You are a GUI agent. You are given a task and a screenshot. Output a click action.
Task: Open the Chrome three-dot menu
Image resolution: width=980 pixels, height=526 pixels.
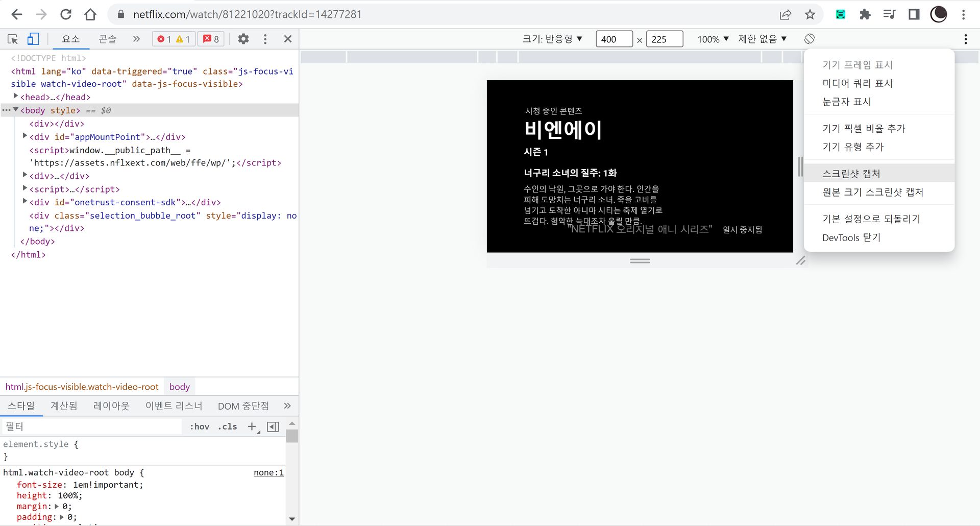(x=964, y=14)
